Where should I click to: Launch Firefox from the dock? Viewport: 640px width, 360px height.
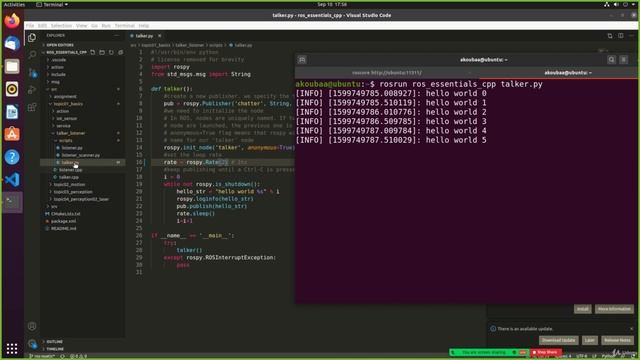pos(12,21)
